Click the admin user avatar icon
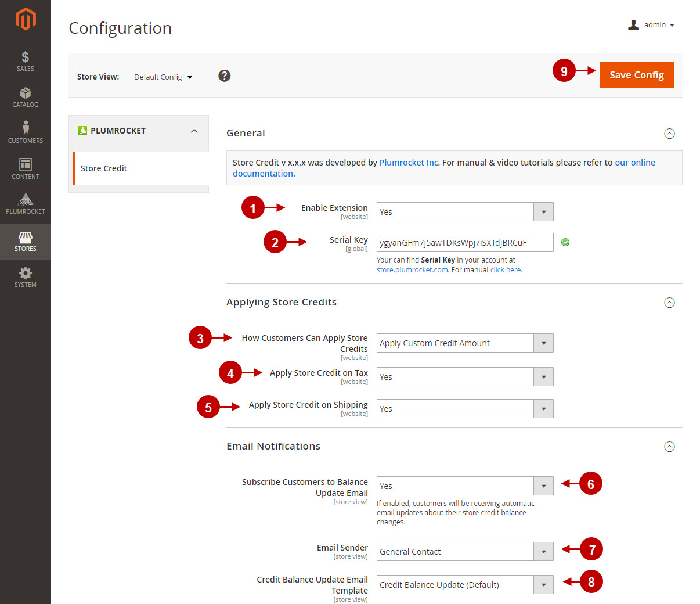 634,24
